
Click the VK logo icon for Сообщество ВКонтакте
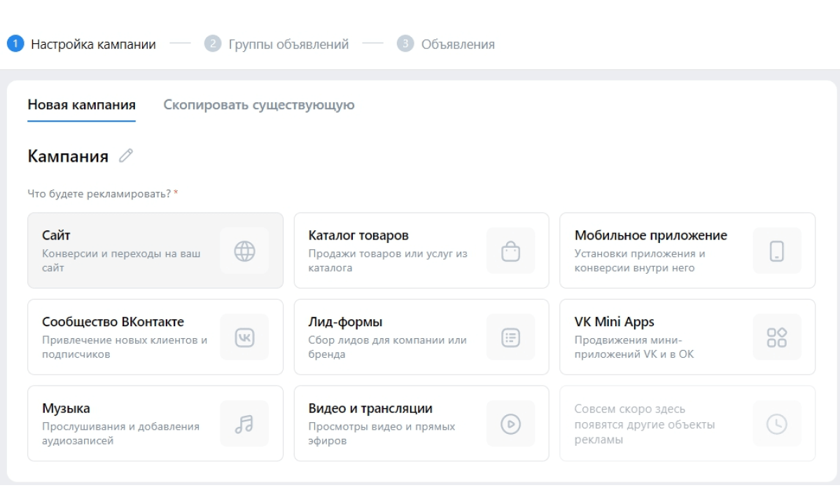pos(244,337)
